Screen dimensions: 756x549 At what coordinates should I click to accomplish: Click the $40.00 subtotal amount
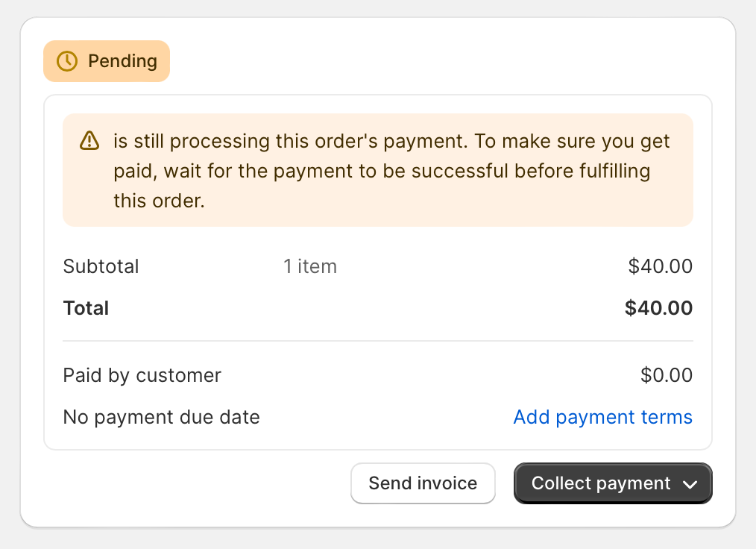click(660, 266)
